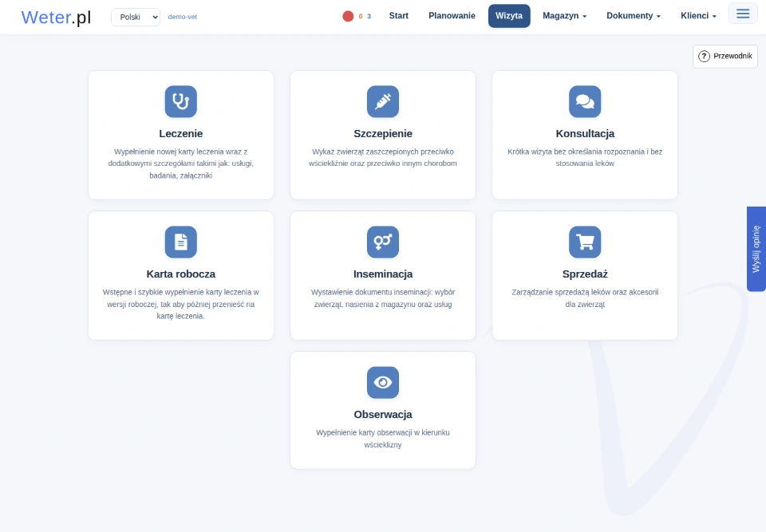
Task: Click the Leczenie description starting 'Wypełnienie nowej karty'
Action: [x=181, y=164]
